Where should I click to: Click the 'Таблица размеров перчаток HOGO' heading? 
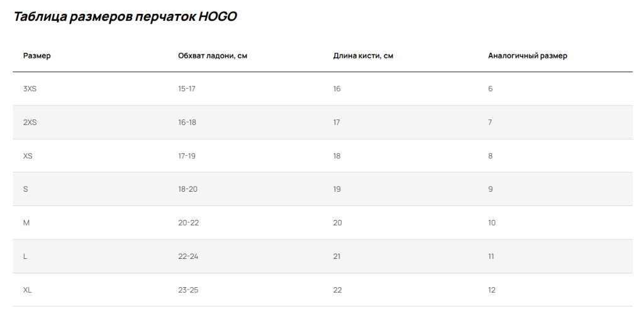point(125,17)
